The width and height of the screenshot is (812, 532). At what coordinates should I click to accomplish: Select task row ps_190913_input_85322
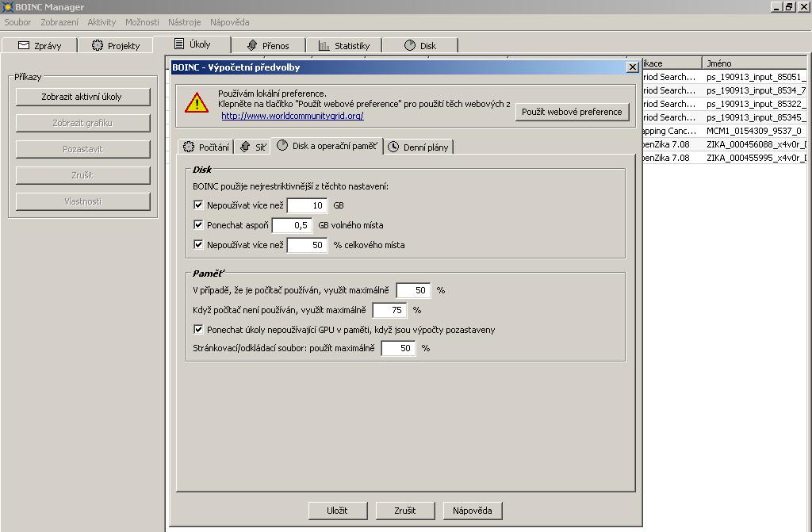[x=725, y=104]
